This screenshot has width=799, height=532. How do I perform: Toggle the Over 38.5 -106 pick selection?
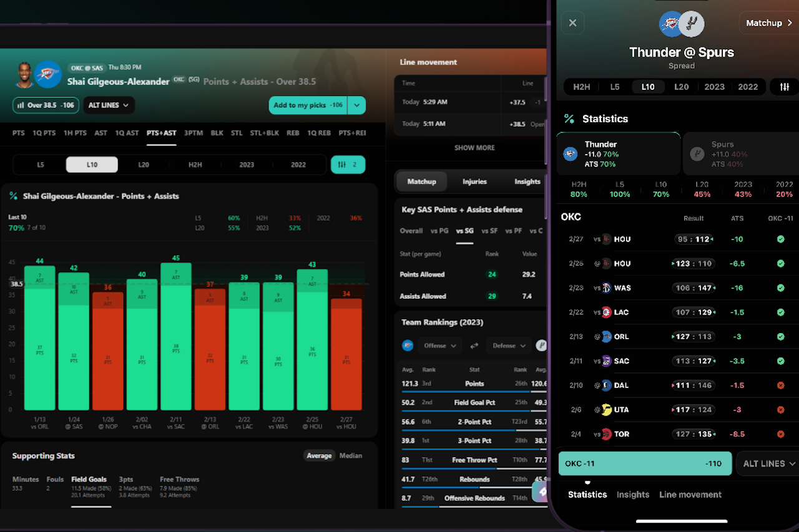click(x=45, y=105)
